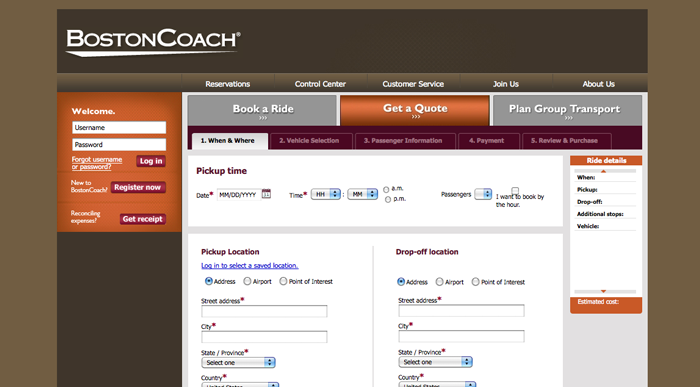Click the Estimated cost label
This screenshot has height=387, width=700.
point(598,302)
